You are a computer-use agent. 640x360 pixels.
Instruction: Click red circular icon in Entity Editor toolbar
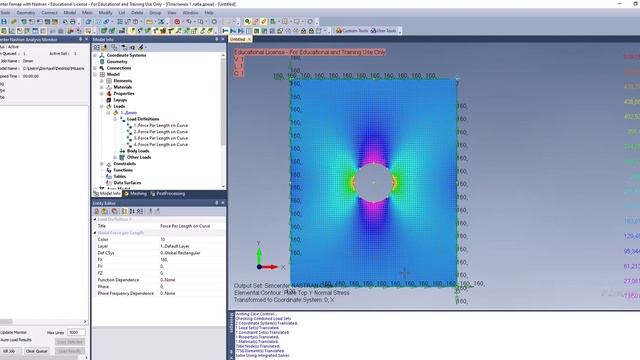pos(114,211)
